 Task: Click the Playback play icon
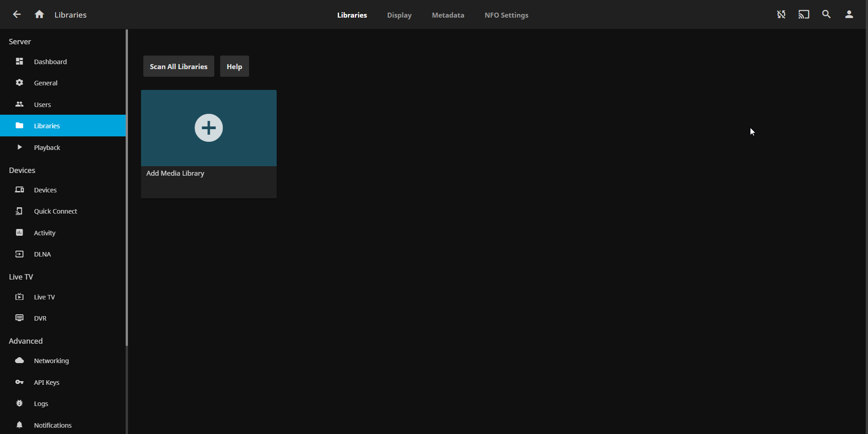pyautogui.click(x=19, y=147)
